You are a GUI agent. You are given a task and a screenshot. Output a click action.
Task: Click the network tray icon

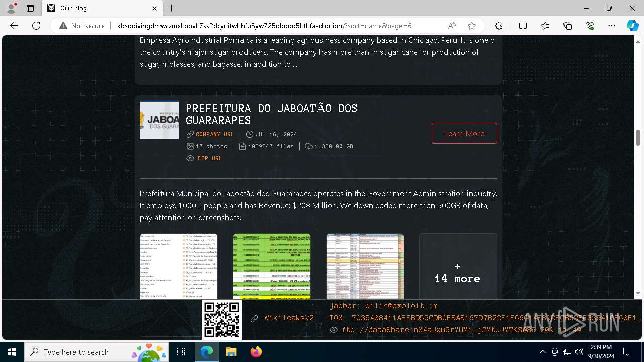tap(567, 352)
